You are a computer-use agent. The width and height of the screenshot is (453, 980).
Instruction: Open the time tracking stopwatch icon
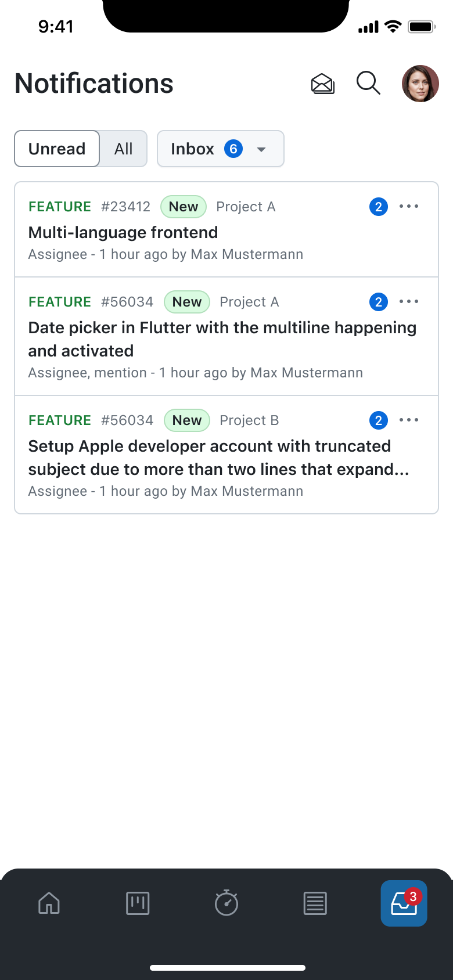(x=227, y=903)
